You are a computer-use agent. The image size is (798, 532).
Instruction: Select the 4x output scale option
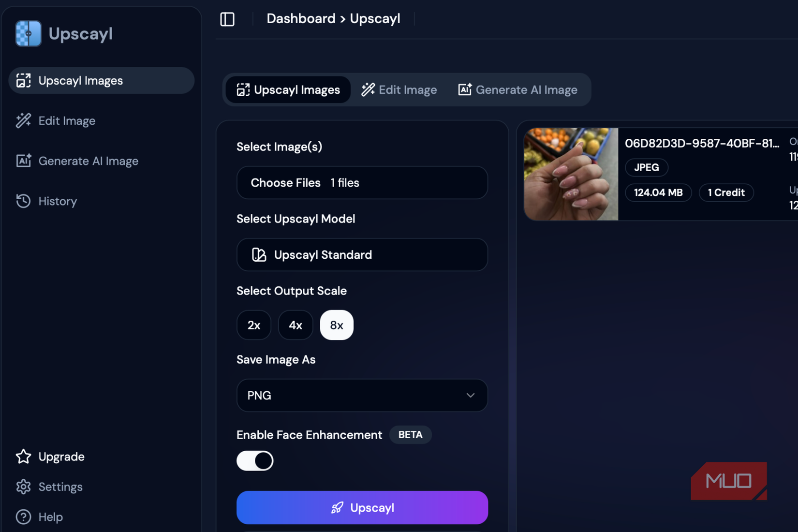(x=295, y=325)
